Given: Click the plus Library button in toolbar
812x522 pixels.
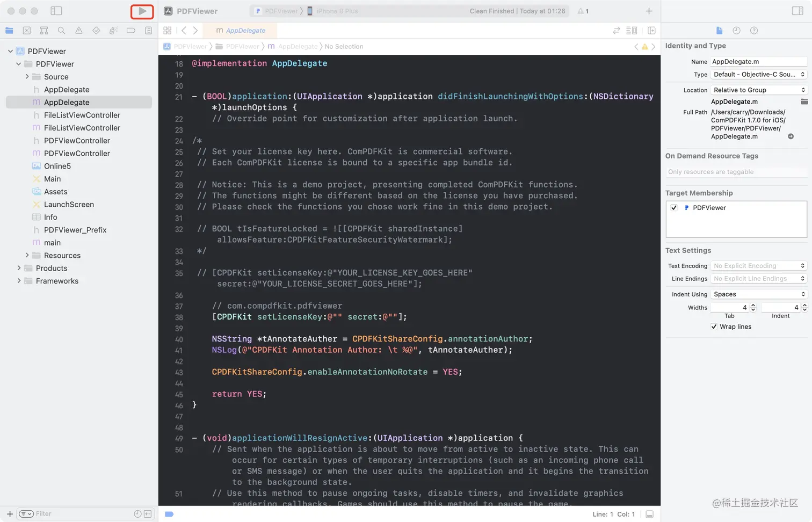Looking at the screenshot, I should point(649,11).
